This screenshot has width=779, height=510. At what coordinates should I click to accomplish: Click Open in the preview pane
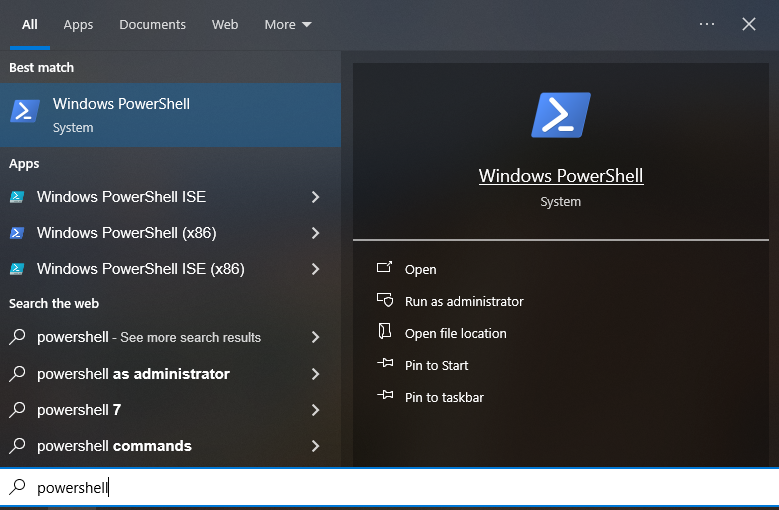(420, 269)
